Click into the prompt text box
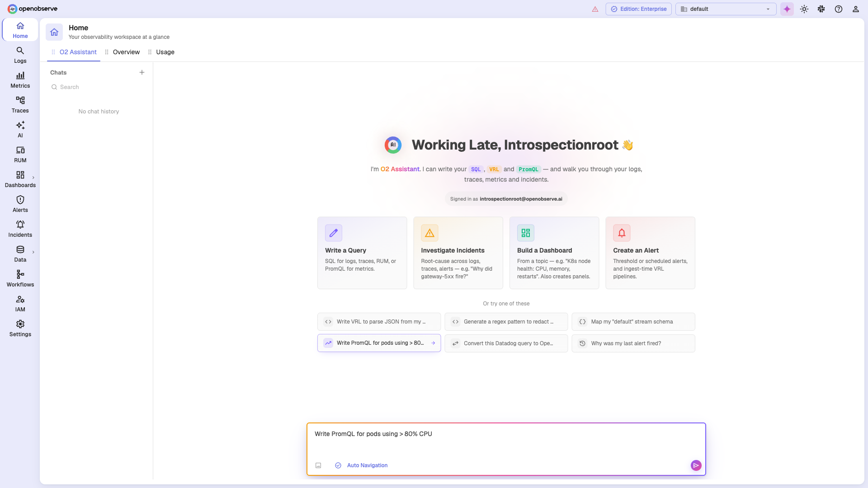This screenshot has width=868, height=488. click(506, 441)
